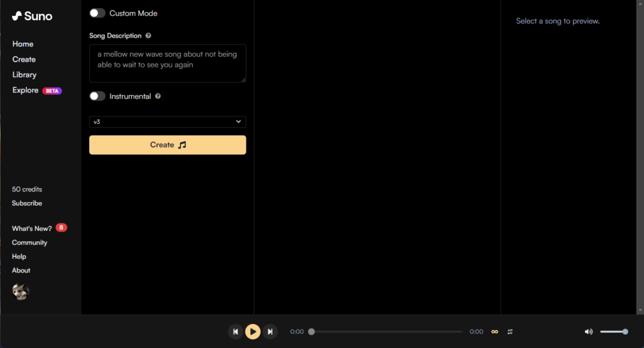Turn on the Instrumental toggle

point(97,96)
